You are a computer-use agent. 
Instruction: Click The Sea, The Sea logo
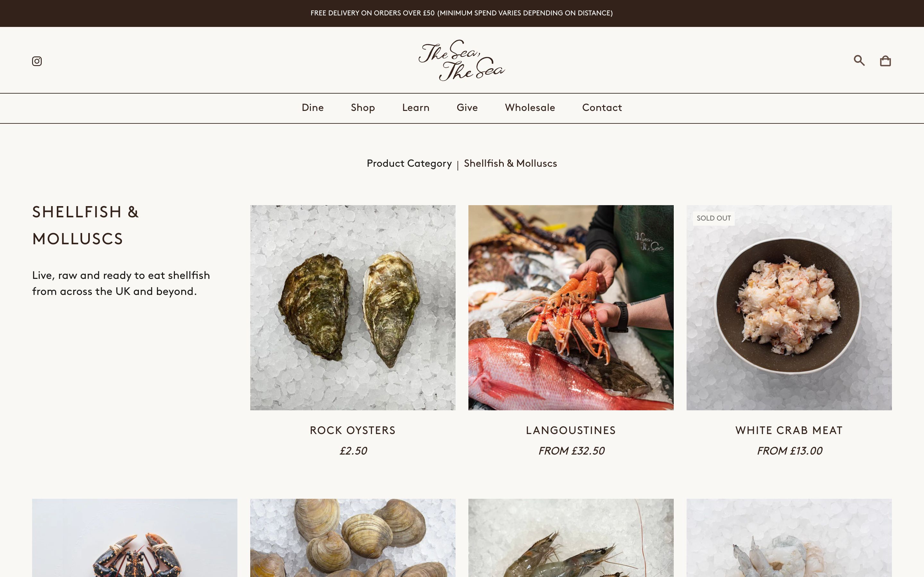point(462,60)
